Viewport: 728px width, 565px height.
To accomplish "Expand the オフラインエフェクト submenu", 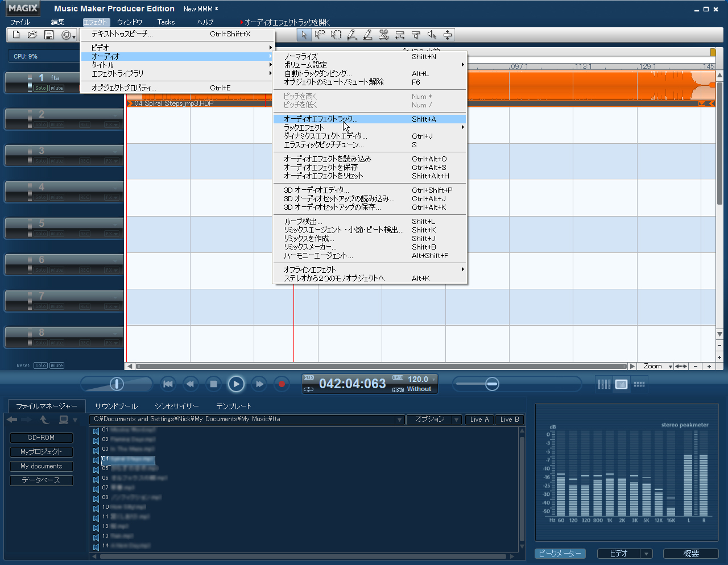I will (x=370, y=269).
